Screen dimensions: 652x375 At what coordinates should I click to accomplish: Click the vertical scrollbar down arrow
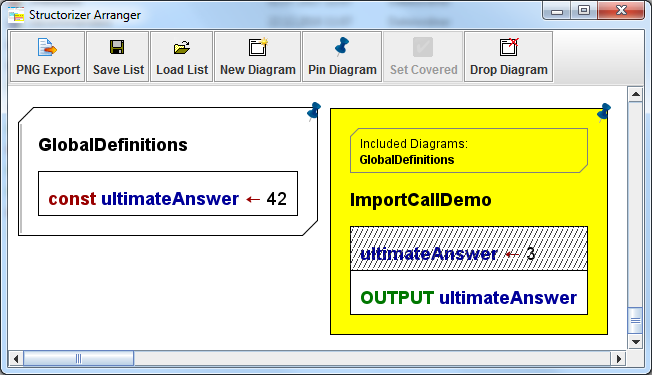[635, 342]
